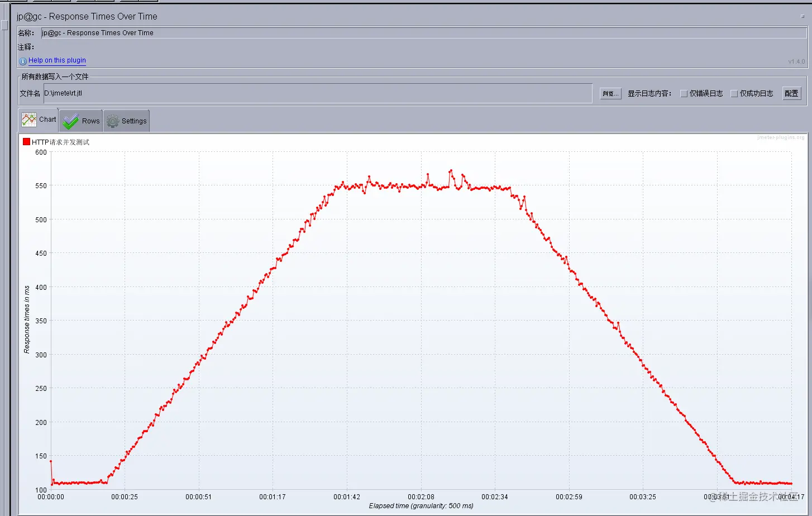Click the 注释 comment label
Viewport: 812px width, 516px height.
click(x=26, y=47)
